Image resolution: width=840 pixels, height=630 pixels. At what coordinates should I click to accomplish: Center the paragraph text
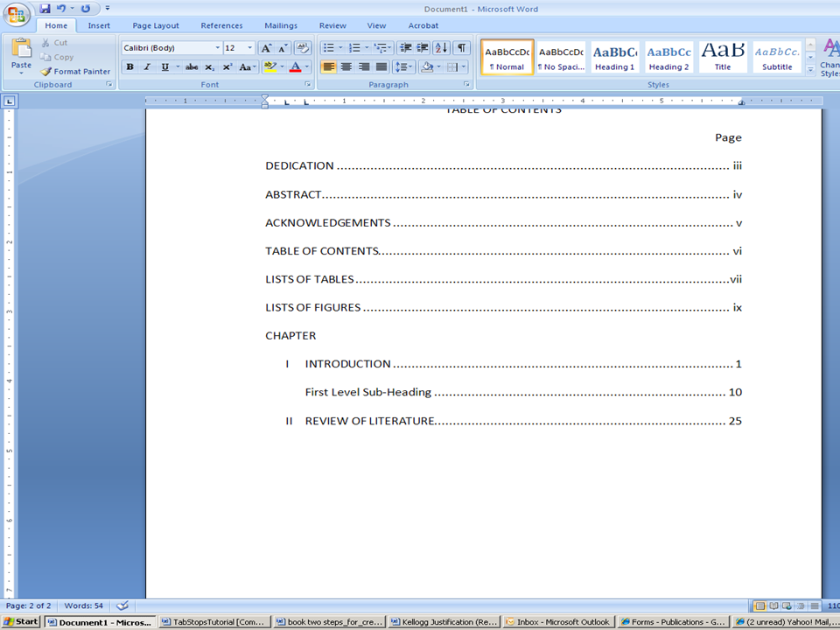click(x=346, y=67)
